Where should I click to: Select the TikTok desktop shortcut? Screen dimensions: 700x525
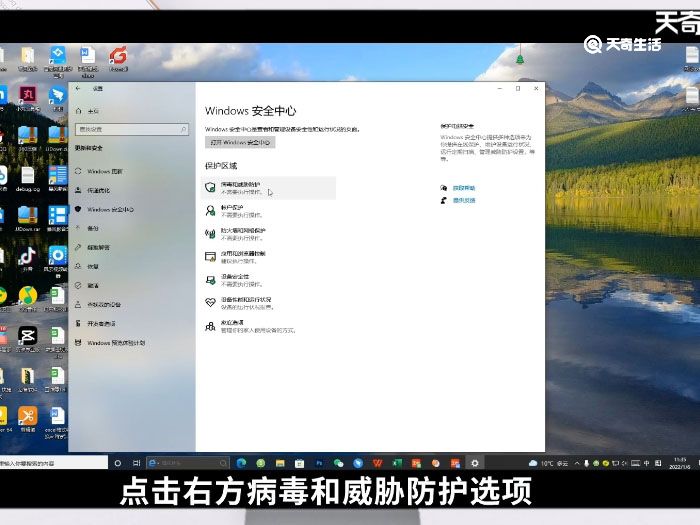tap(28, 259)
